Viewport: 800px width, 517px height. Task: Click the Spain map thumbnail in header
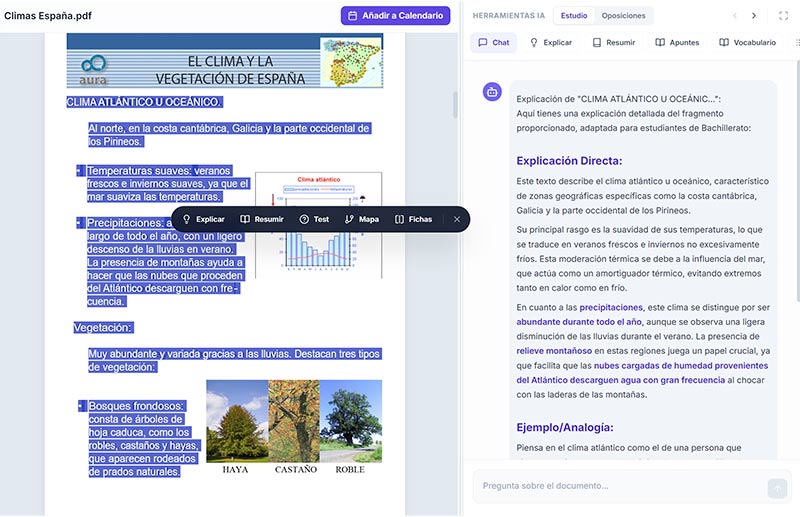[x=351, y=62]
